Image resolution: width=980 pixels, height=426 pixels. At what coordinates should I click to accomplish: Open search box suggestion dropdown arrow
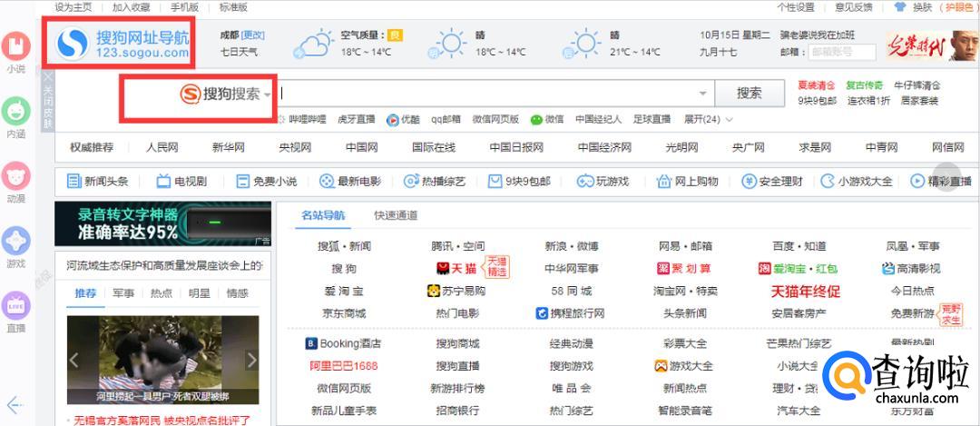pos(702,94)
